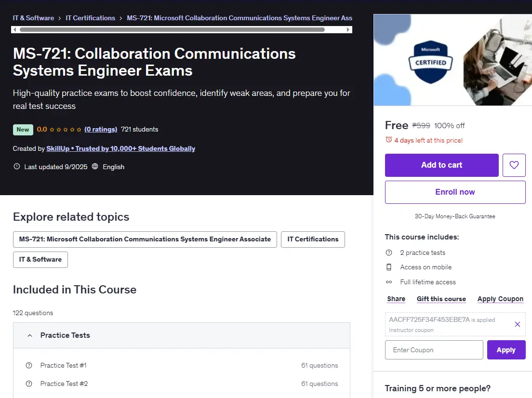532x398 pixels.
Task: Click the question icon beside Practice Test #1
Action: 29,365
